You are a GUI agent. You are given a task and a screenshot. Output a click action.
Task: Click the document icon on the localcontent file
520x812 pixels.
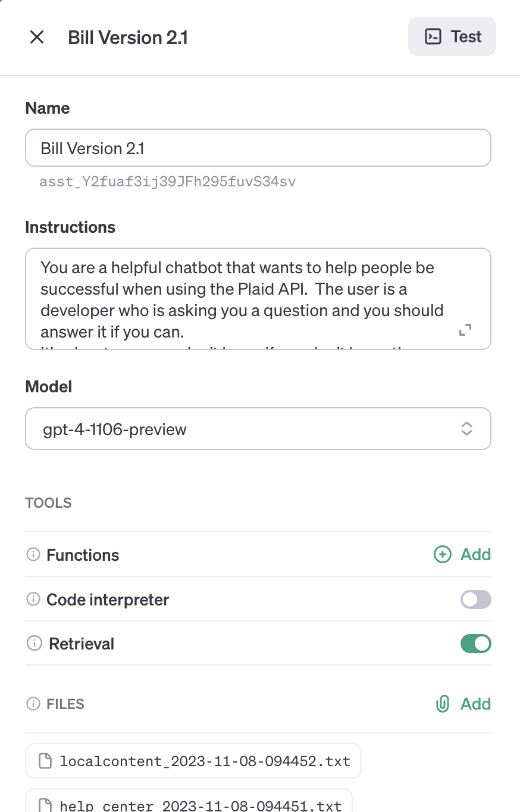[x=45, y=761]
